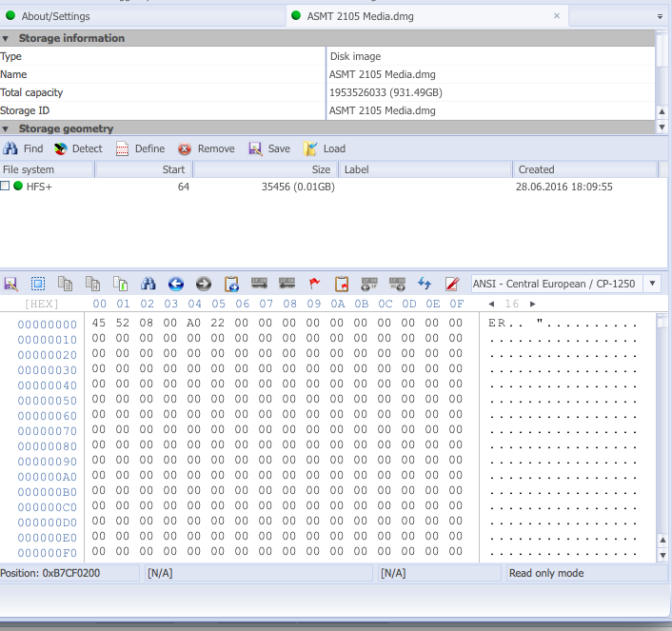The image size is (672, 631).
Task: Click hex byte 45 in first row
Action: [x=99, y=323]
